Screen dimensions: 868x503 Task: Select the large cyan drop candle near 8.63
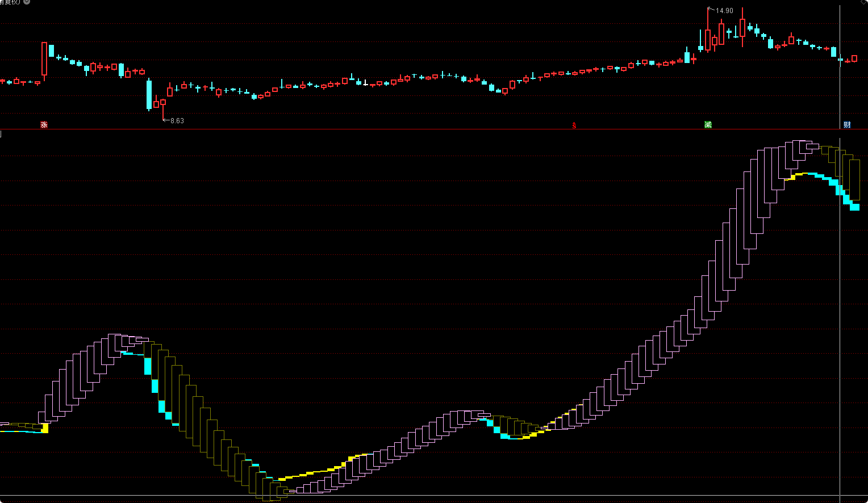pyautogui.click(x=149, y=94)
